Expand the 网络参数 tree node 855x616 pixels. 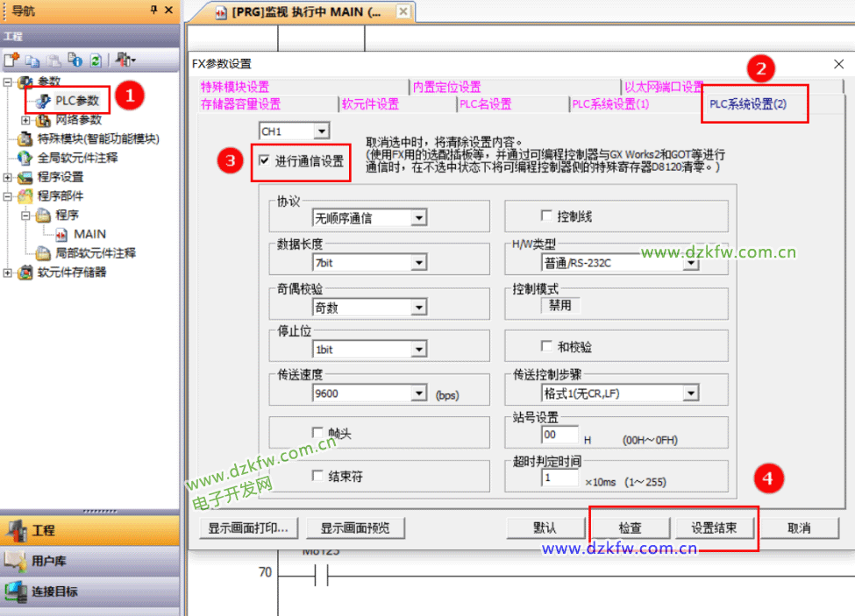25,120
